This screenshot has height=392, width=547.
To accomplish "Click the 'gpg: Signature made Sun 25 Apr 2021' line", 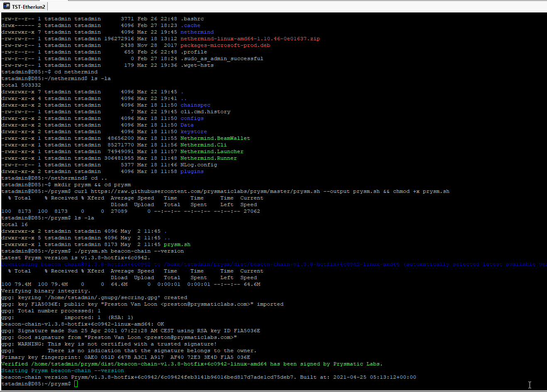I will [131, 331].
